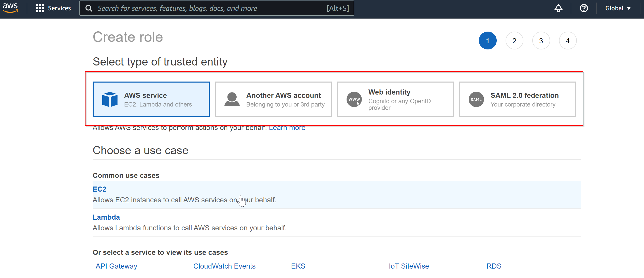Focus the AWS services search field
The width and height of the screenshot is (644, 278).
pyautogui.click(x=217, y=8)
